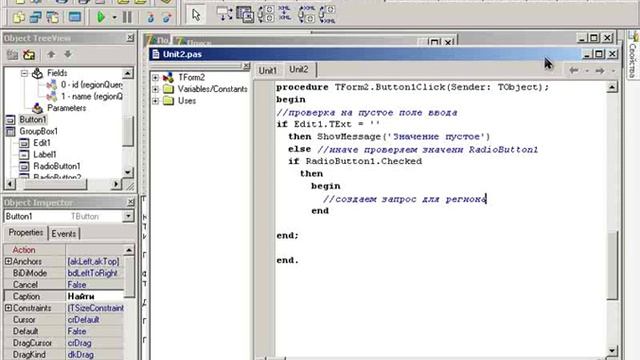Select the '0 - id' field node
The height and width of the screenshot is (360, 640).
91,84
